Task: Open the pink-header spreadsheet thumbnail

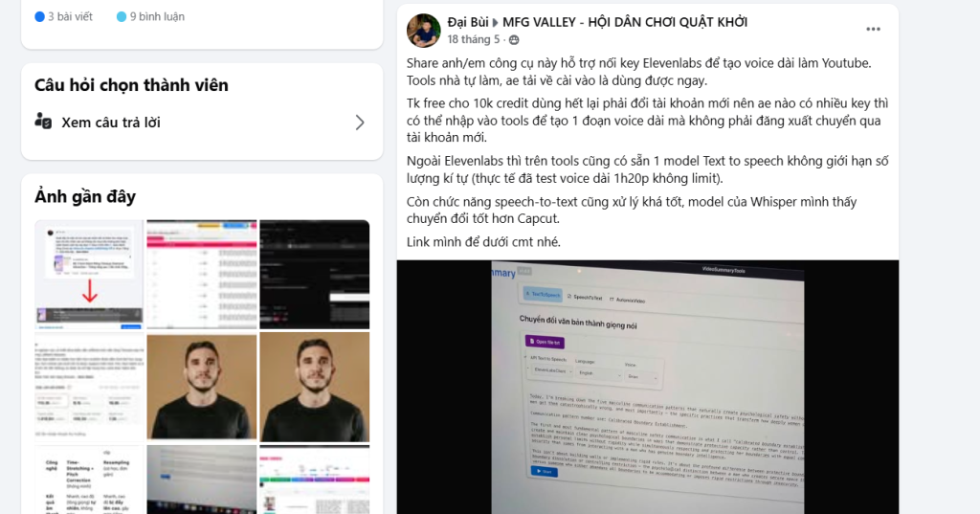Action: point(202,274)
